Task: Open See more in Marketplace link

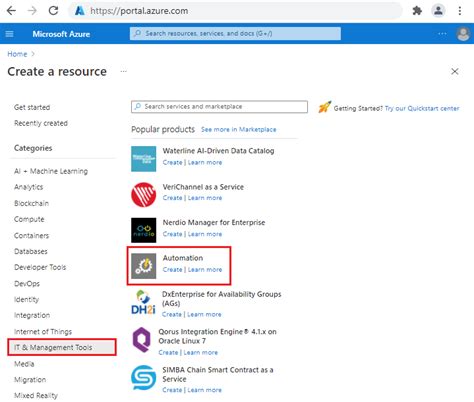Action: [239, 129]
